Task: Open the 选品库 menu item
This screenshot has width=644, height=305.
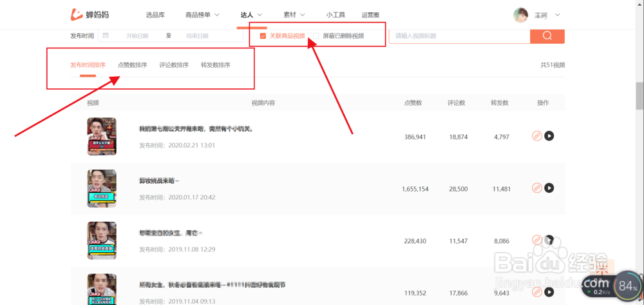Action: tap(155, 15)
